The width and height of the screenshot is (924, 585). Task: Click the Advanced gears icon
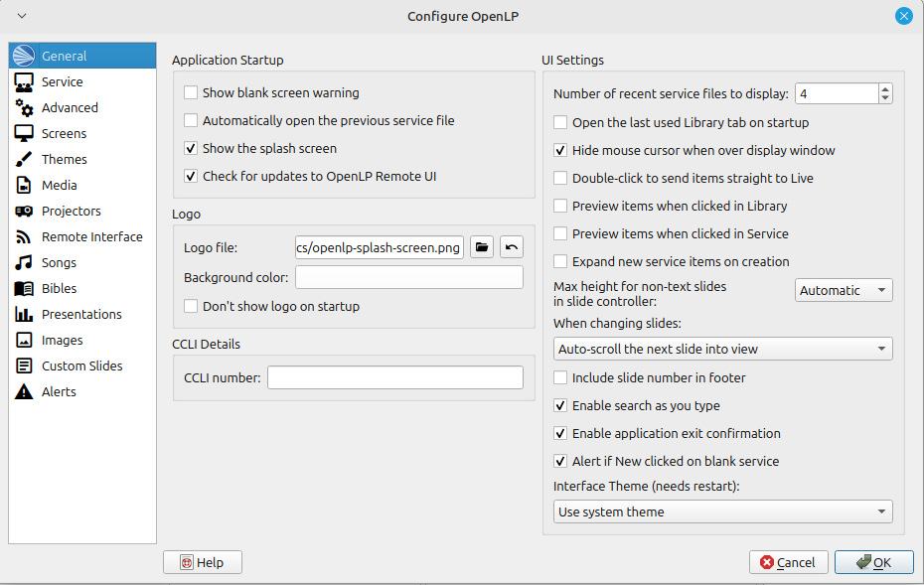tap(25, 108)
